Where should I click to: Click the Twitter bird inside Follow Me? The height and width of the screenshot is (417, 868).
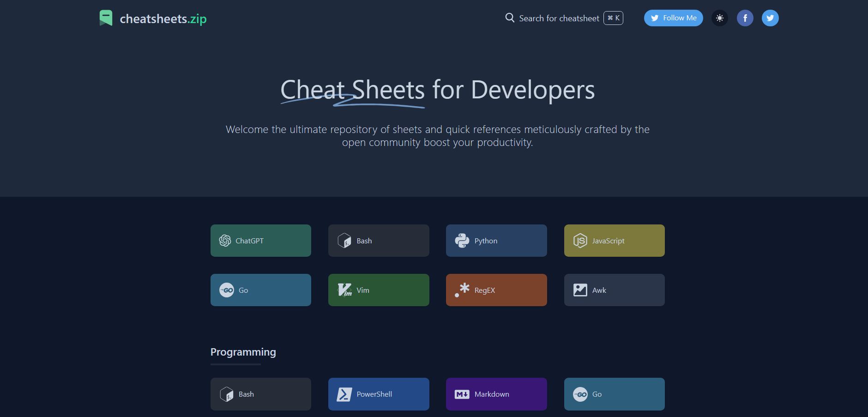(x=655, y=18)
